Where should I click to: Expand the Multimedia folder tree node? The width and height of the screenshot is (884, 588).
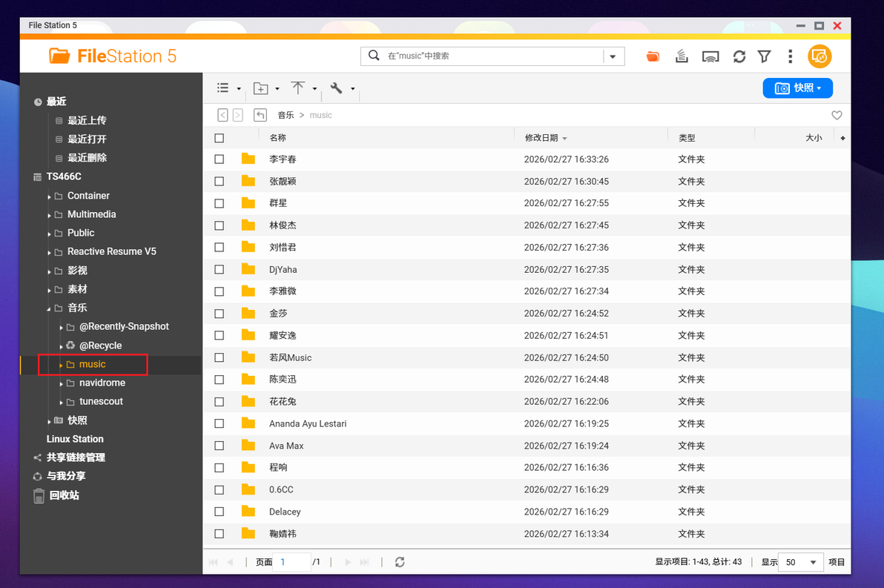(x=49, y=215)
